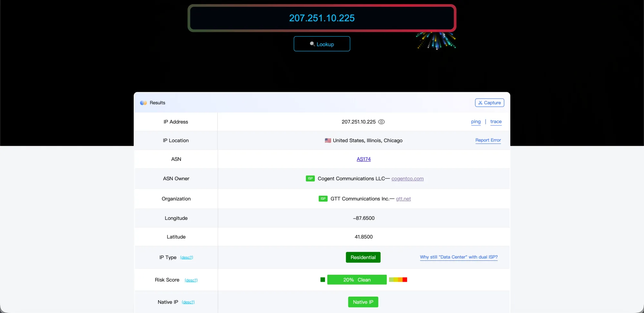Click the dark green risk square
644x313 pixels.
pyautogui.click(x=323, y=280)
